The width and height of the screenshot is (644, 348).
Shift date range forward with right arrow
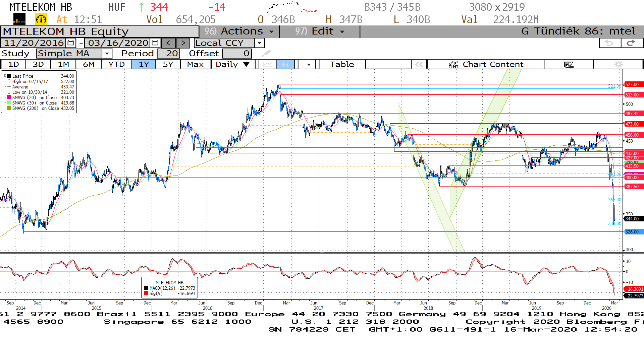183,43
